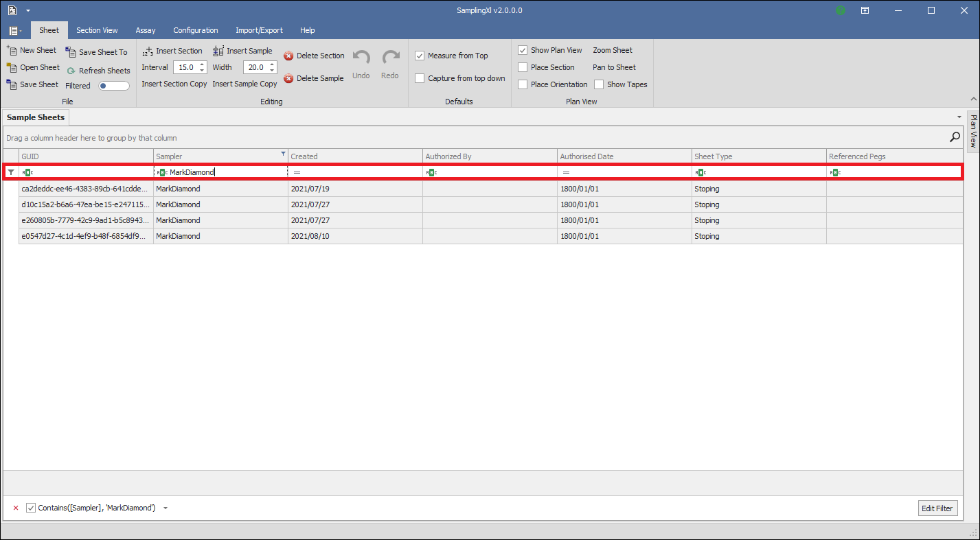Screen dimensions: 980x540
Task: Click the Insert Section icon
Action: click(148, 51)
